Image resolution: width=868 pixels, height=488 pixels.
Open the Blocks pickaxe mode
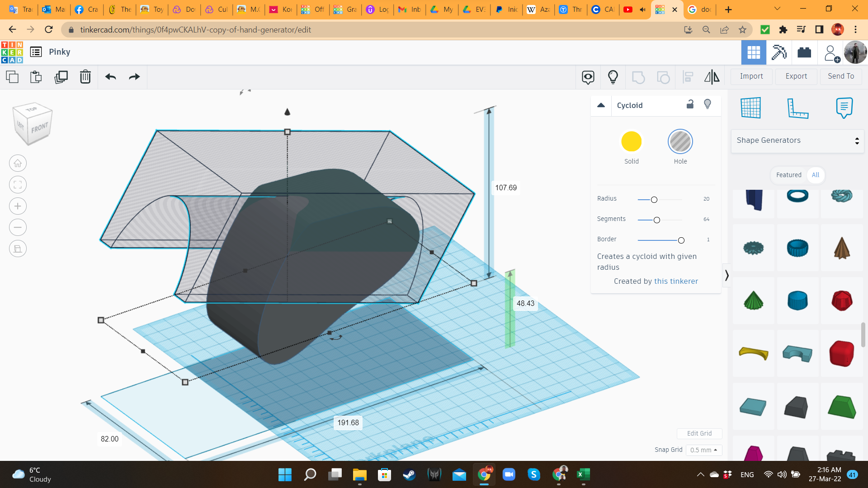pyautogui.click(x=779, y=52)
